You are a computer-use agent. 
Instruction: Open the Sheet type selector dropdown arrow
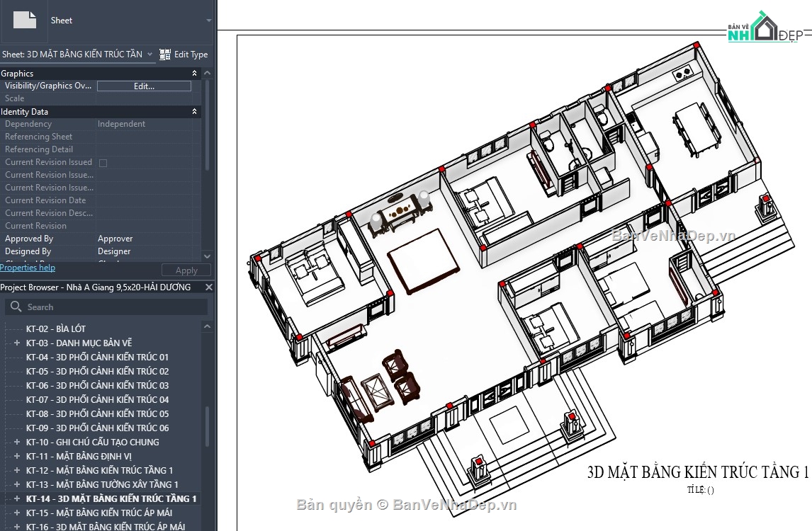point(209,21)
